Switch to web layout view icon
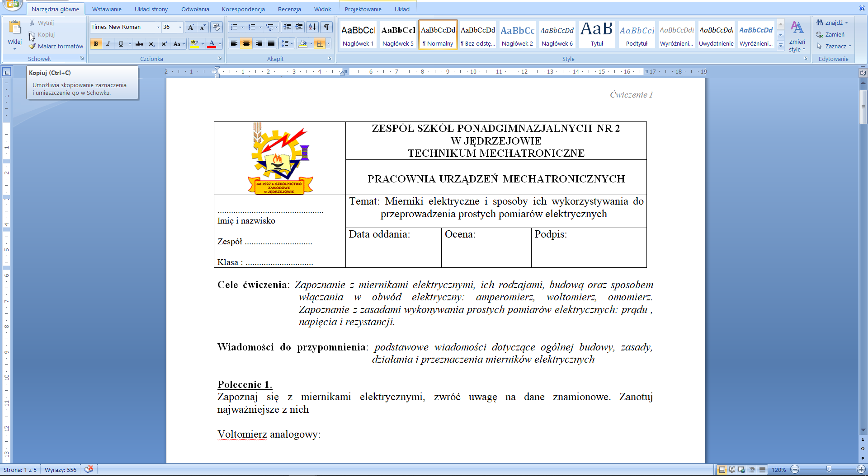 742,470
